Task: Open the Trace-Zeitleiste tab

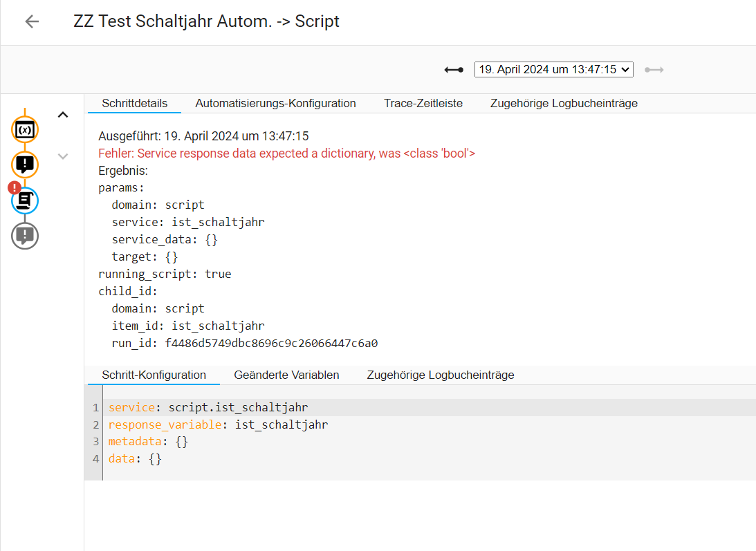Action: 423,103
